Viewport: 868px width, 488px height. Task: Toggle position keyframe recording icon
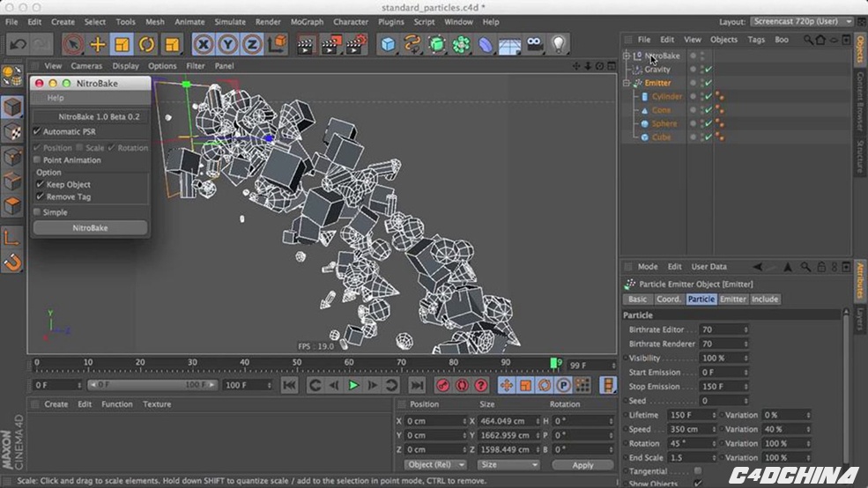(x=506, y=385)
